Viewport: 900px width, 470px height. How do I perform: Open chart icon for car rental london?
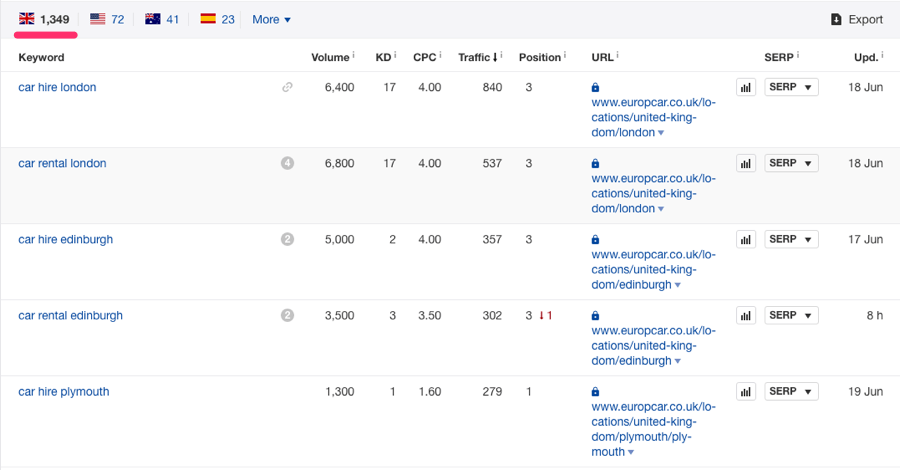[746, 164]
